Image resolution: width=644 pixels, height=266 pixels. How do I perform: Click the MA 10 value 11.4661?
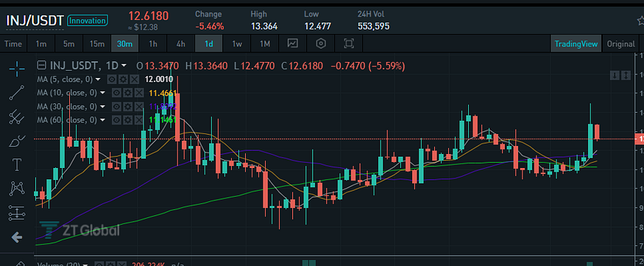(163, 93)
